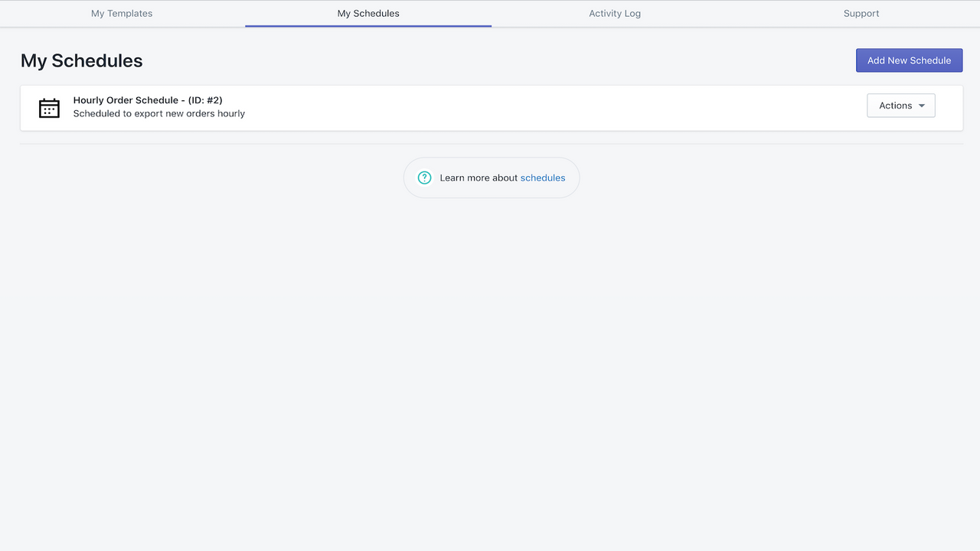This screenshot has height=551, width=980.
Task: Click the calendar icon for Hourly Order Schedule
Action: 49,108
